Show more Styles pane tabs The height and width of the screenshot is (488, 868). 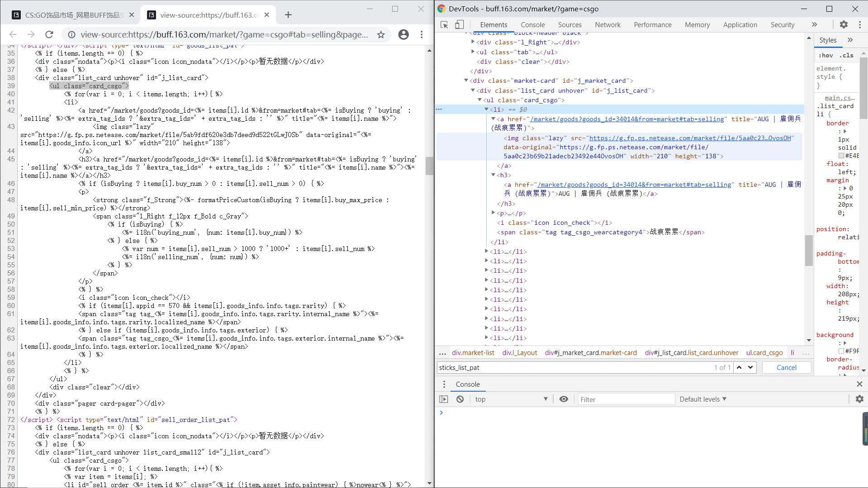coord(850,40)
